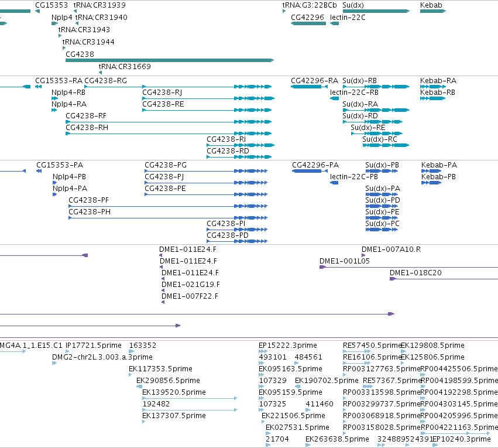498x448 pixels.
Task: Click the DME1-007A10.R clone label
Action: point(391,249)
